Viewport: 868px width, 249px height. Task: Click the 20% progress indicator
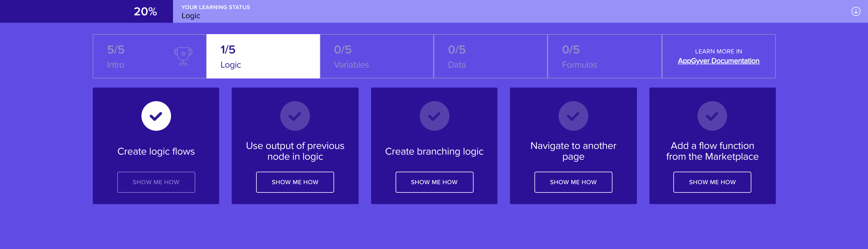click(x=145, y=11)
